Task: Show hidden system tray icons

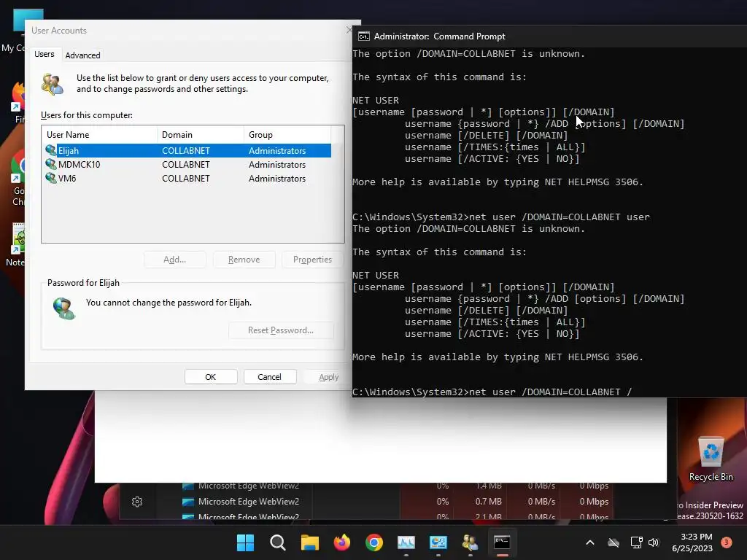Action: 589,542
